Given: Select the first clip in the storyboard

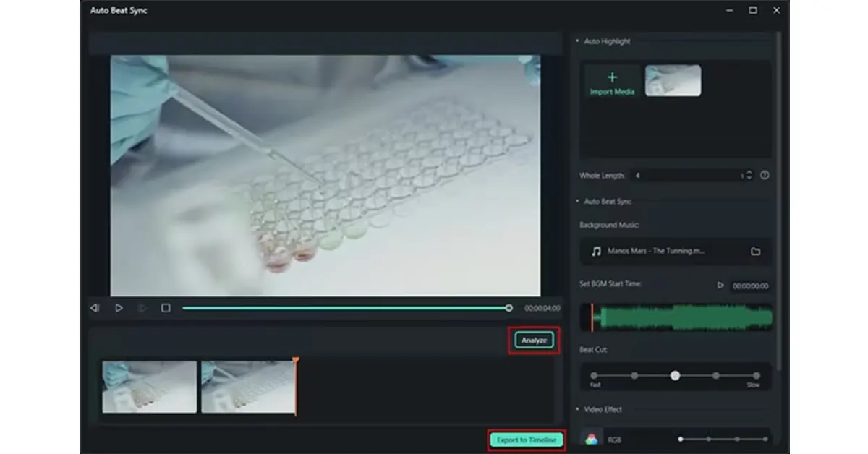Looking at the screenshot, I should 149,387.
